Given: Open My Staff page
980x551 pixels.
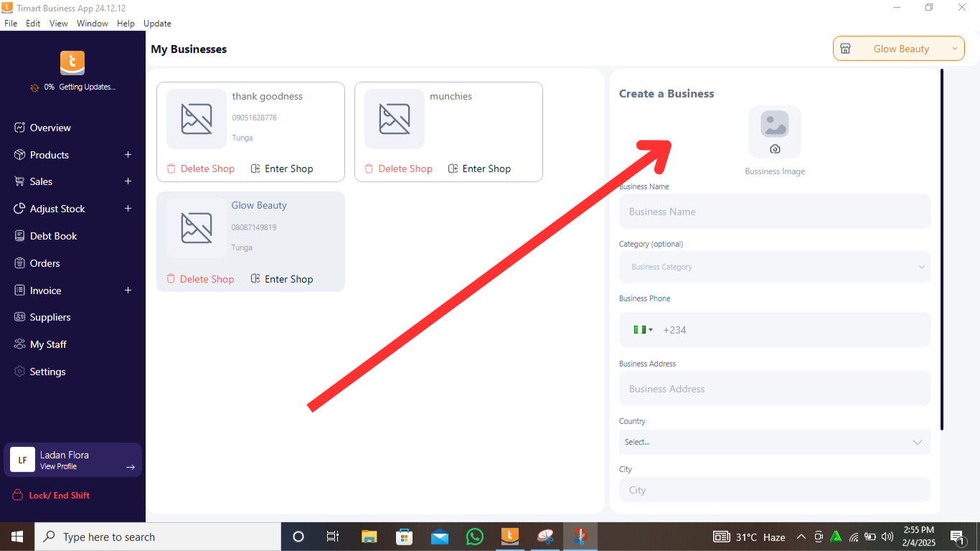Looking at the screenshot, I should (x=48, y=344).
